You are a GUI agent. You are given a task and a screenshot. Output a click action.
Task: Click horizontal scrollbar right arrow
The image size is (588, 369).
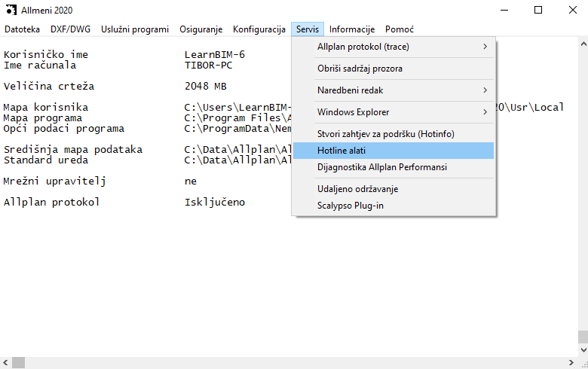571,363
